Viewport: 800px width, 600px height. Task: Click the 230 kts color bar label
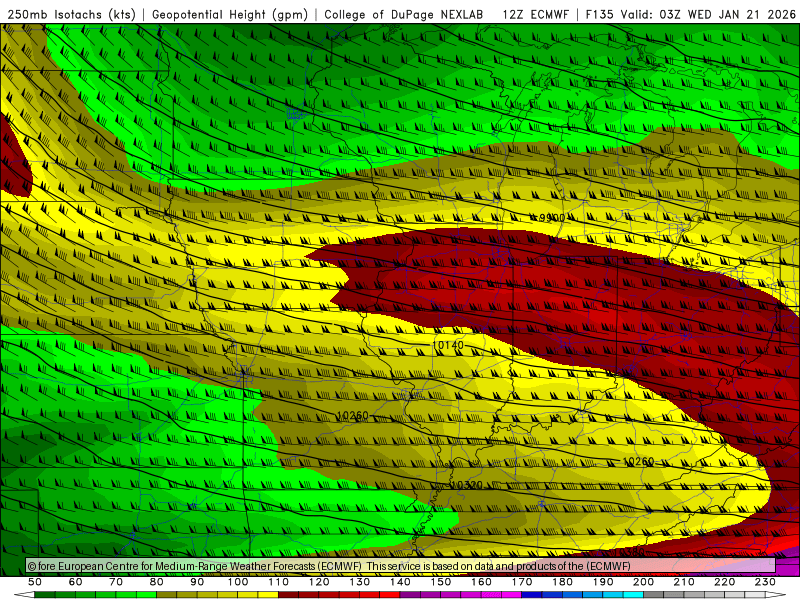tap(765, 582)
